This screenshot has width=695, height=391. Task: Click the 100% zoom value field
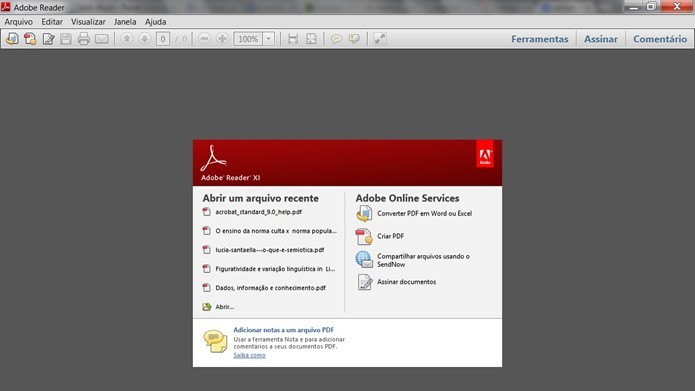[x=248, y=39]
